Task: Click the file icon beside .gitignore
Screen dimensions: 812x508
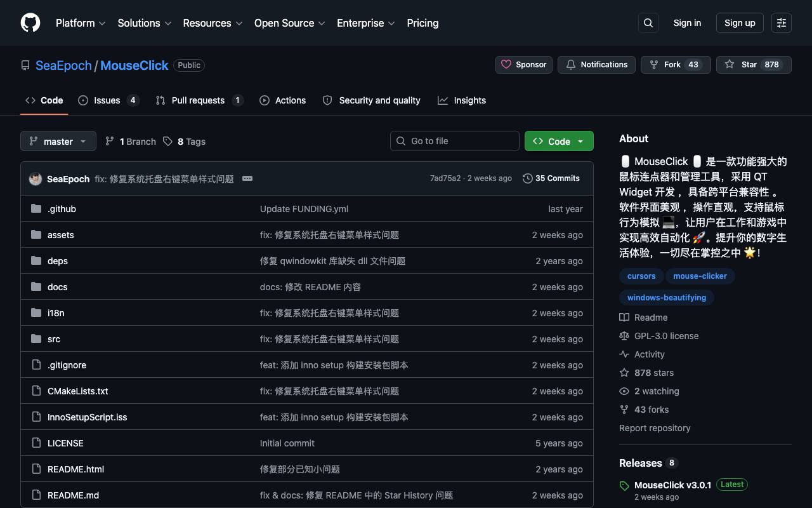Action: coord(36,365)
